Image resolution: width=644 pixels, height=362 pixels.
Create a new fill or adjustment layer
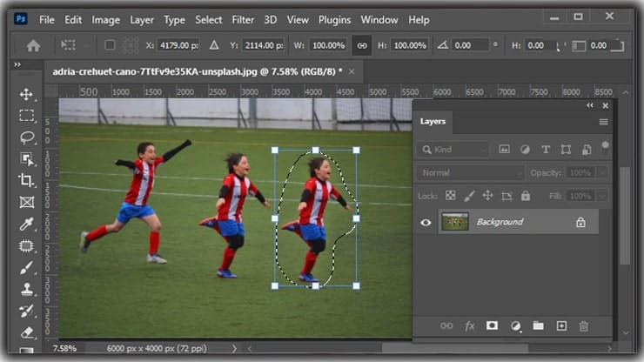(516, 326)
